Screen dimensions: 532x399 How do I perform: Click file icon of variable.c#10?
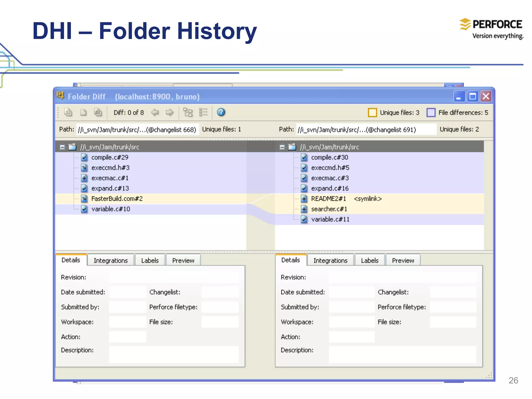[x=84, y=209]
